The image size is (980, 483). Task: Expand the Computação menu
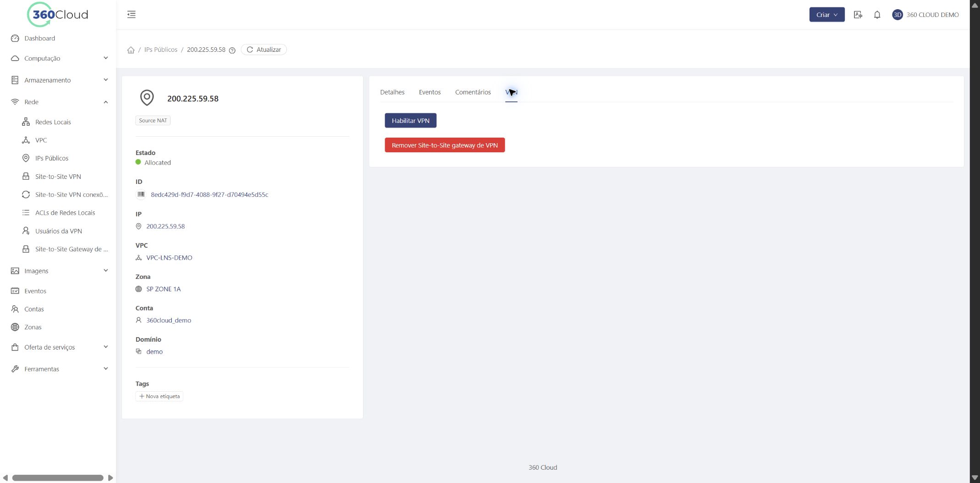click(58, 58)
